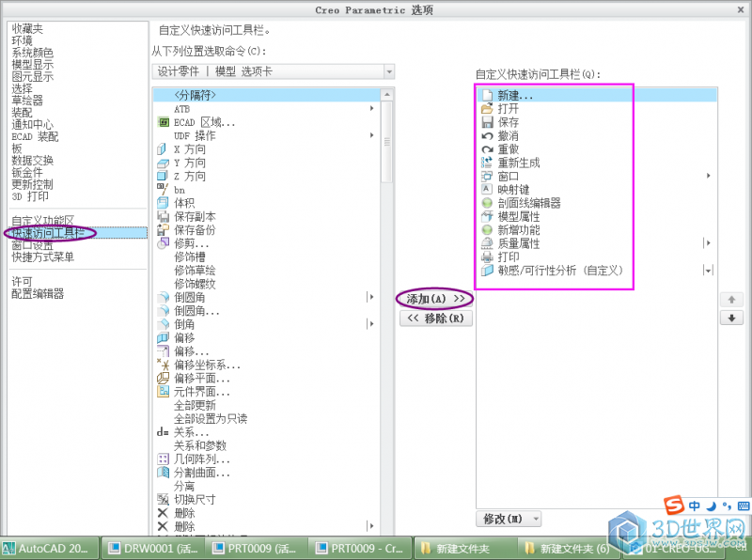Click the 关系 d= icon

(x=163, y=432)
